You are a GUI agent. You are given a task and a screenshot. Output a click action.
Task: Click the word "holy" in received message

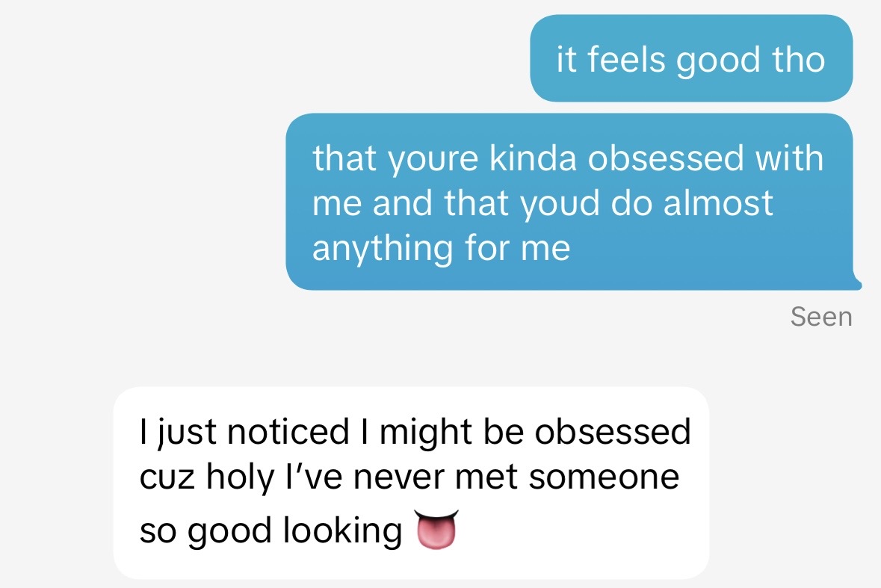[x=241, y=477]
